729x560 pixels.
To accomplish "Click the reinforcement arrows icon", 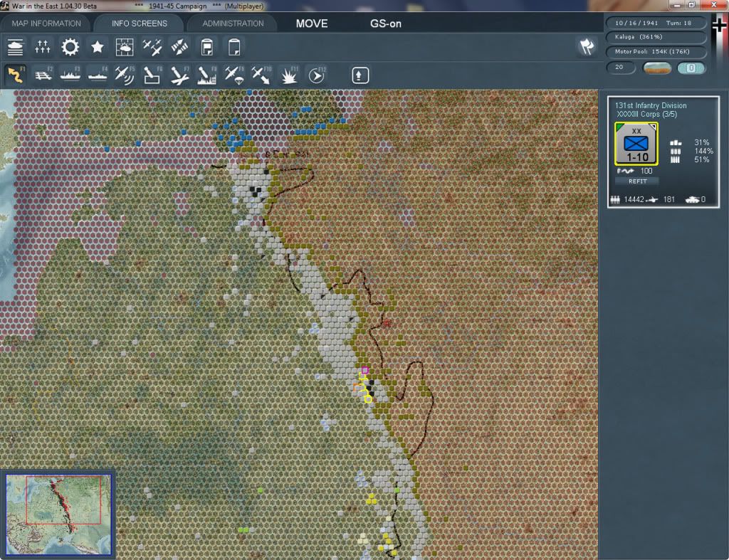I will [x=179, y=47].
